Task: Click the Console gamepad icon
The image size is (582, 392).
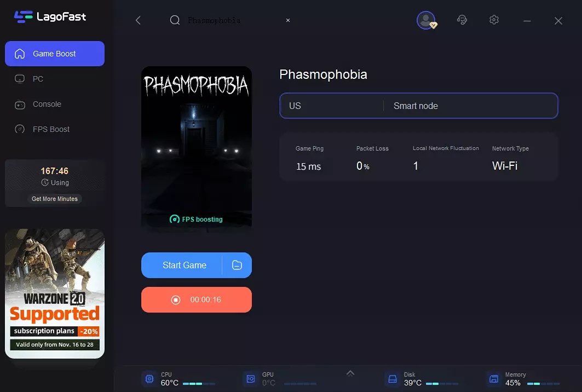Action: [x=20, y=105]
